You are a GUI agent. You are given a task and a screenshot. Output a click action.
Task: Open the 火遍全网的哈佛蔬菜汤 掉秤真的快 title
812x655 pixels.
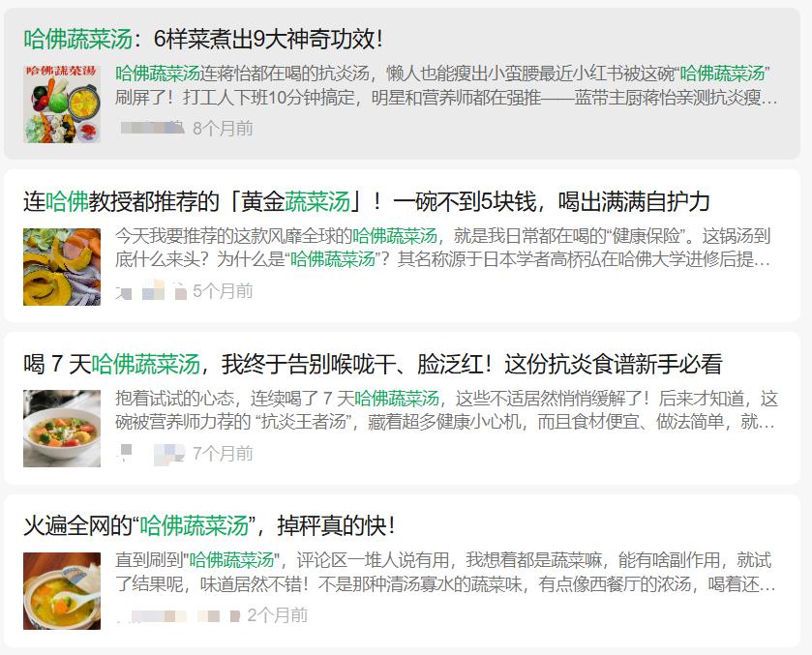tap(209, 526)
